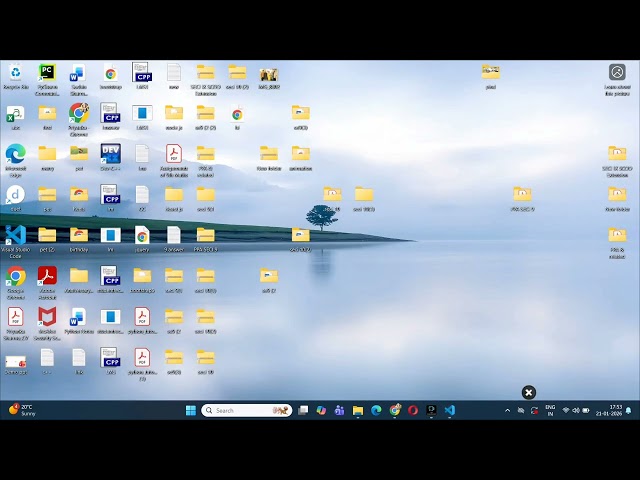Viewport: 640px width, 480px height.
Task: Click the taskbar Search box
Action: coord(247,410)
